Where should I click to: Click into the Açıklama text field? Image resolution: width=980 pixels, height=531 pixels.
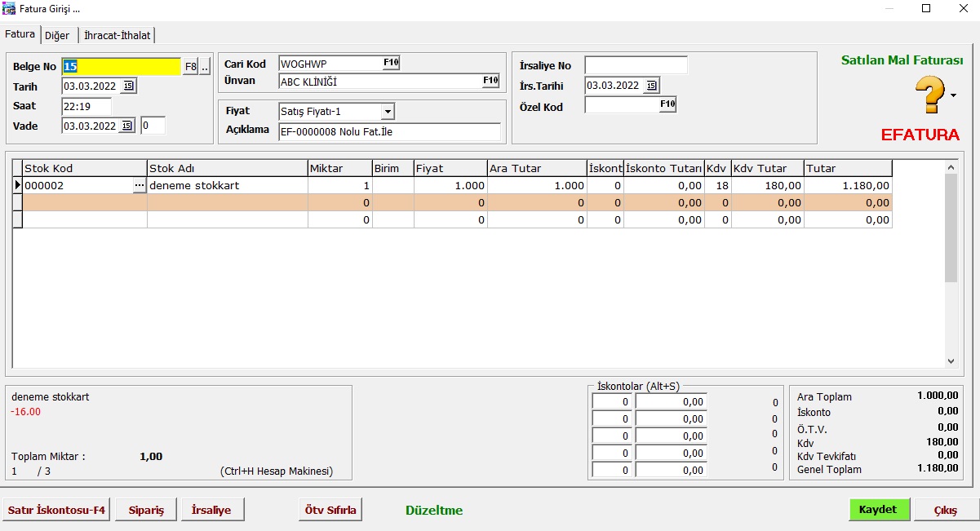coord(388,132)
